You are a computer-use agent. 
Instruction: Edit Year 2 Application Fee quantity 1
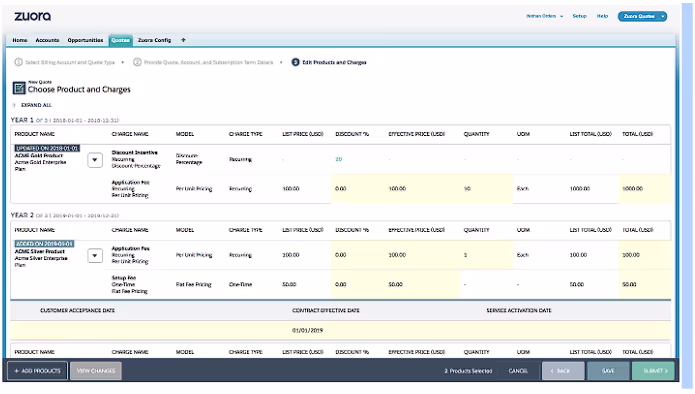(x=486, y=255)
